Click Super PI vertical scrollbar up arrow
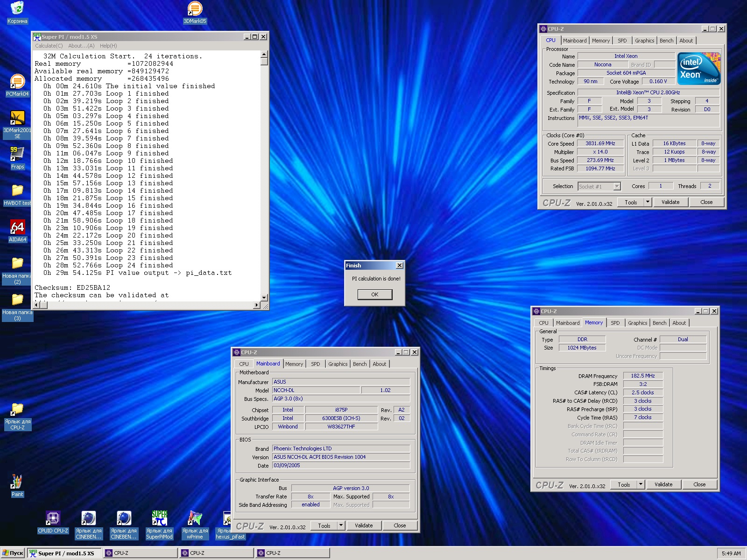Viewport: 747px width, 560px height. 264,54
